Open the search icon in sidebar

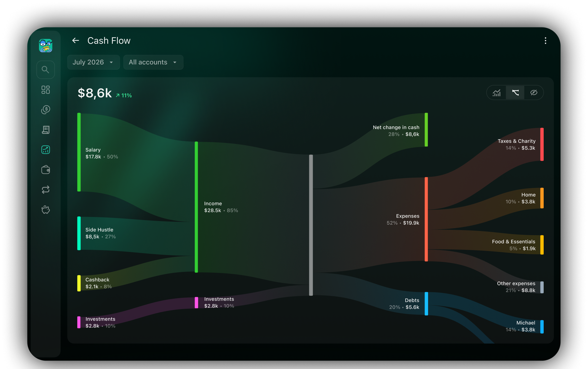click(46, 70)
